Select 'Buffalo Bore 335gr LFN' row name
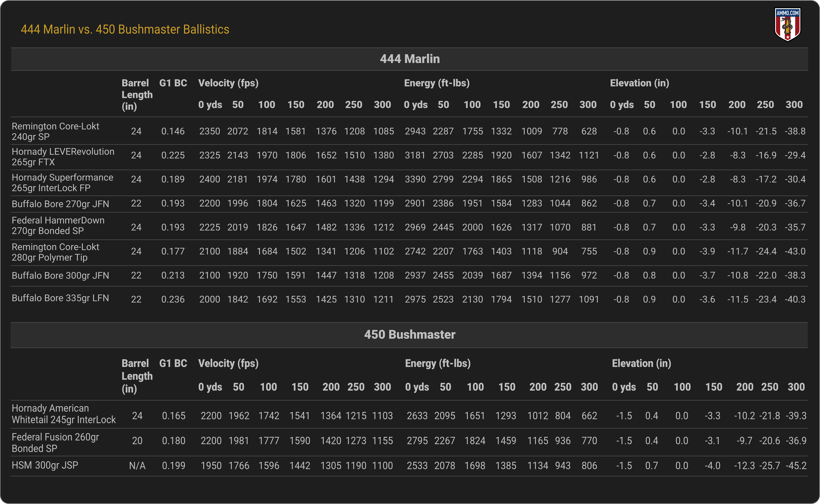Screen dimensions: 820x504 coord(60,298)
